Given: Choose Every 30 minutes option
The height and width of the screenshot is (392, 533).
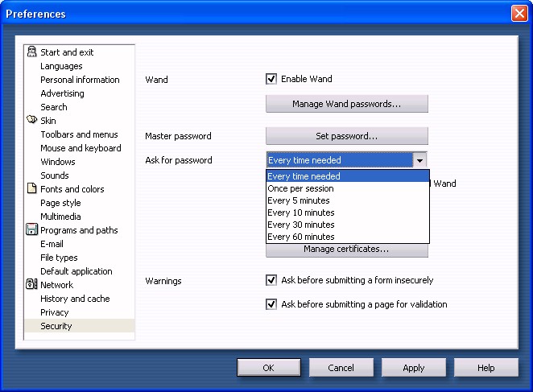Looking at the screenshot, I should click(x=301, y=225).
